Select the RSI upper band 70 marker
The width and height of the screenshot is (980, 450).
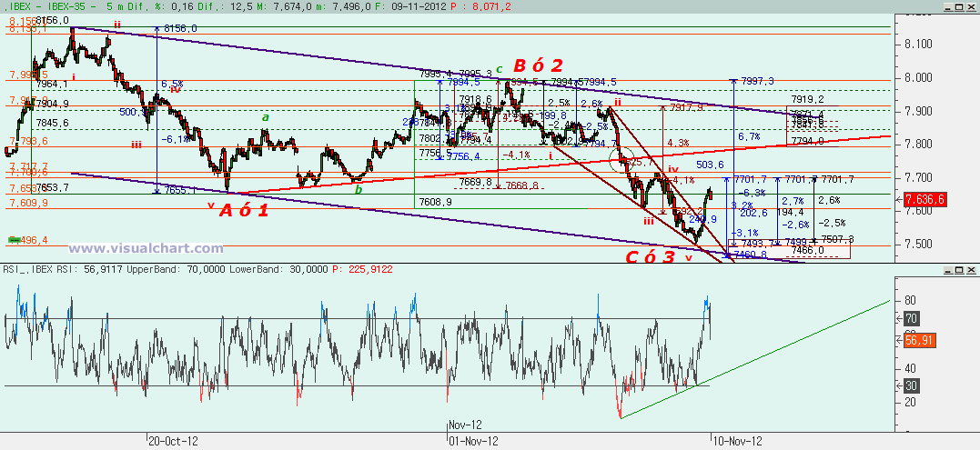coord(911,318)
